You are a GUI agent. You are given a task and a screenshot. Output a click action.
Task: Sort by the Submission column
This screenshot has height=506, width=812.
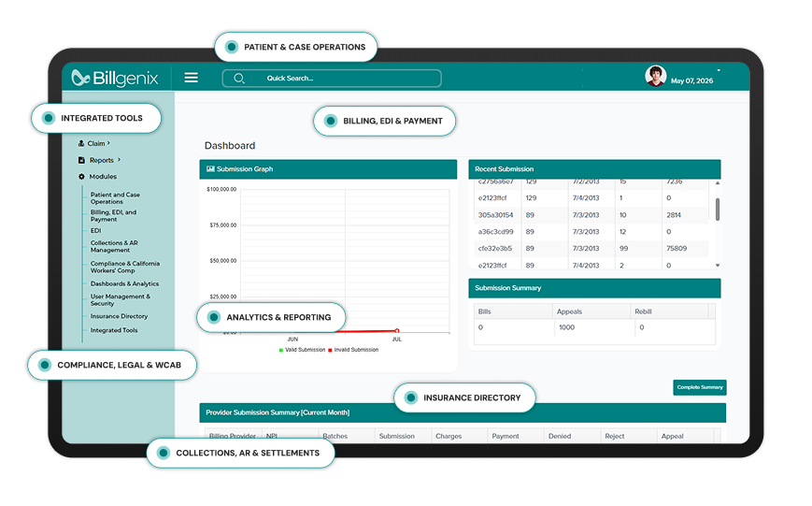point(397,436)
